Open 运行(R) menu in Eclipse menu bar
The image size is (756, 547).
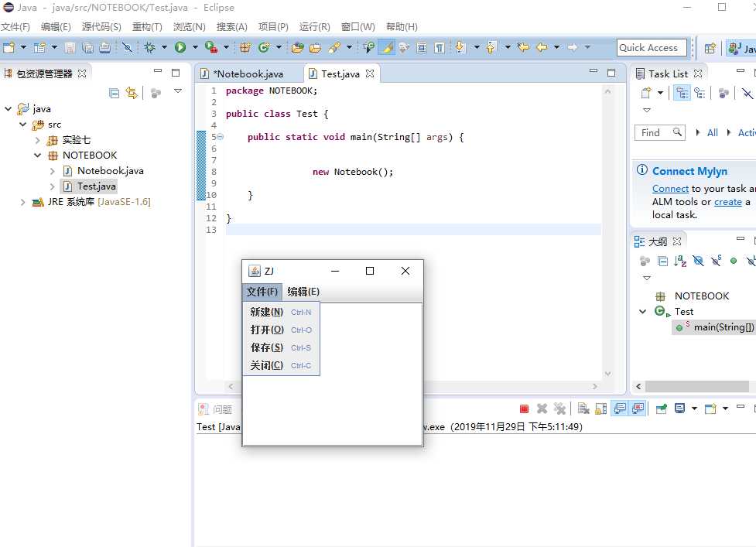314,27
